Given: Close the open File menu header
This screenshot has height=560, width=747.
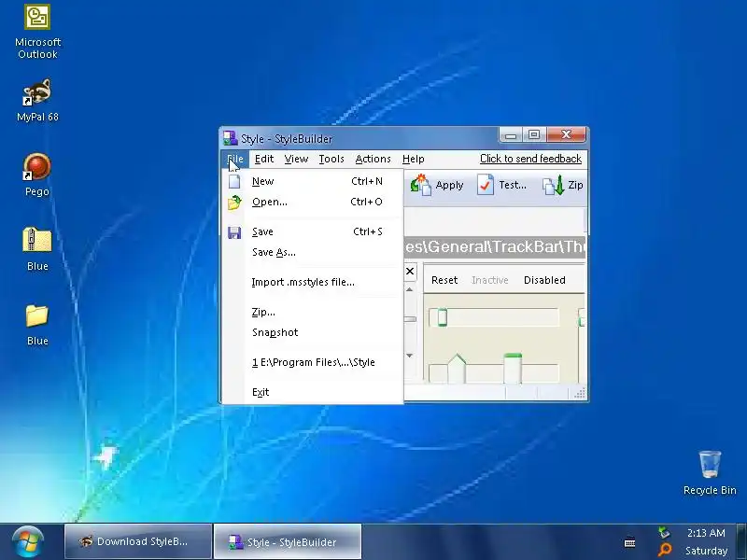Looking at the screenshot, I should tap(235, 159).
